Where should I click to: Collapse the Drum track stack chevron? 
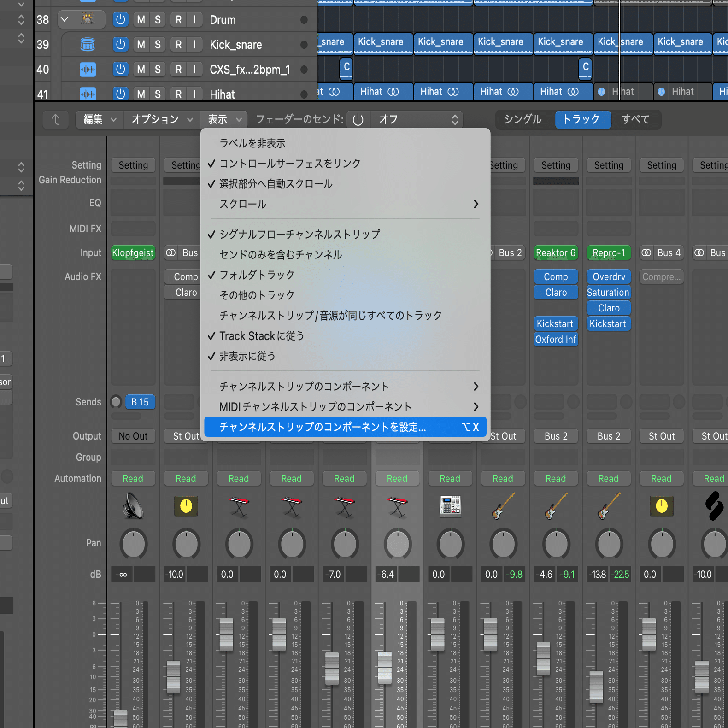tap(65, 19)
